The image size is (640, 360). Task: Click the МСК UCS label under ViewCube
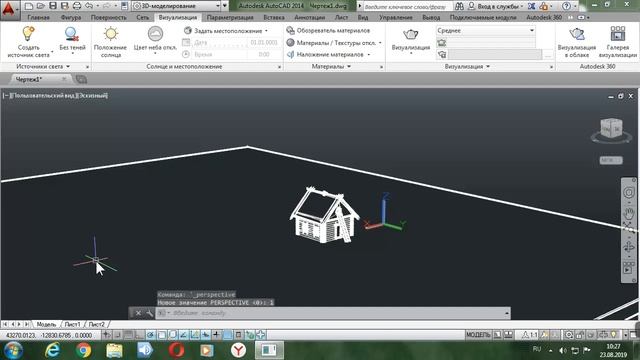(611, 160)
